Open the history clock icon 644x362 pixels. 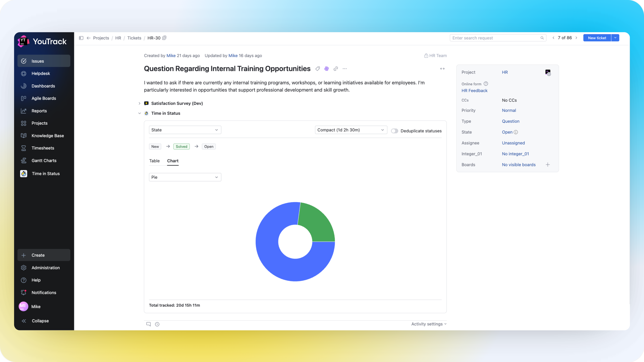click(157, 324)
